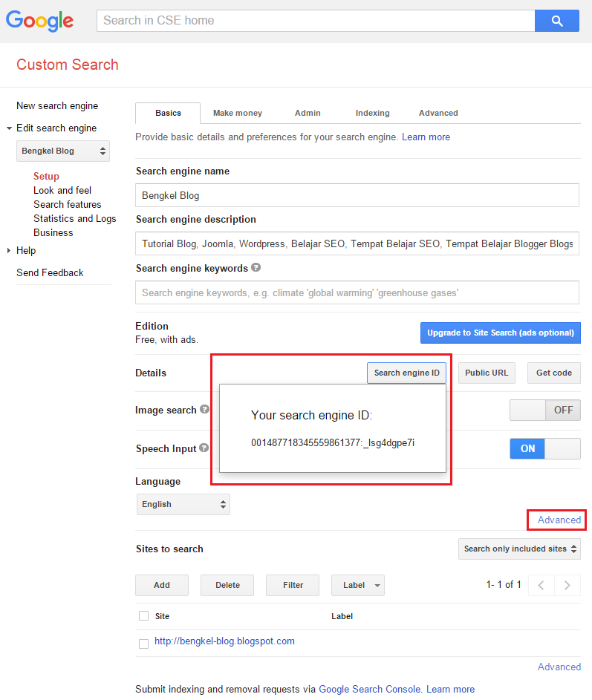Focus the Search in CSE home field

[x=316, y=21]
